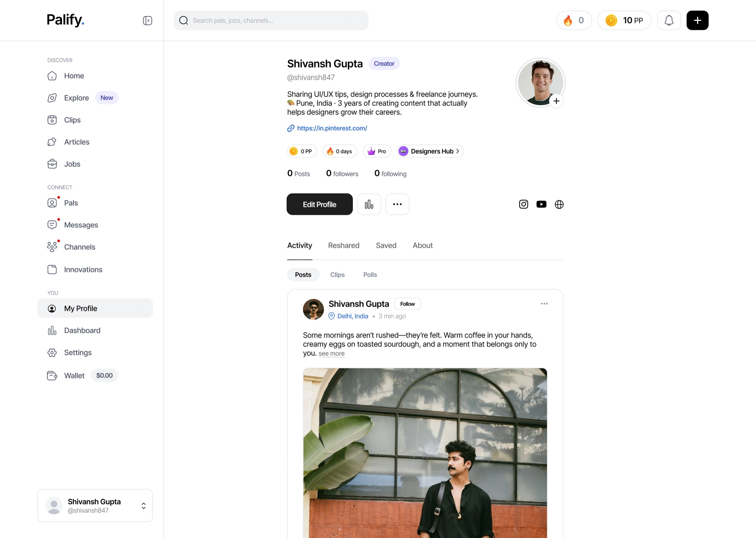Viewport: 756px width, 538px height.
Task: Click the Follow button on post
Action: 407,304
